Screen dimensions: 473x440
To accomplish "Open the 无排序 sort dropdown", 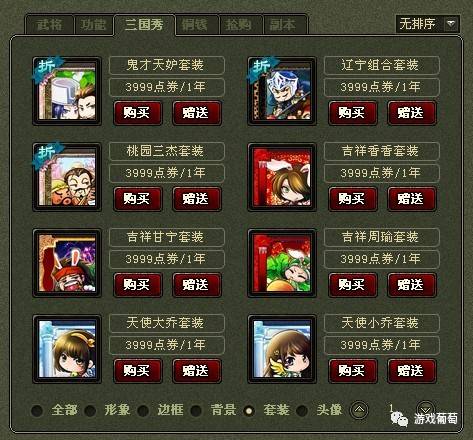I will tap(428, 24).
